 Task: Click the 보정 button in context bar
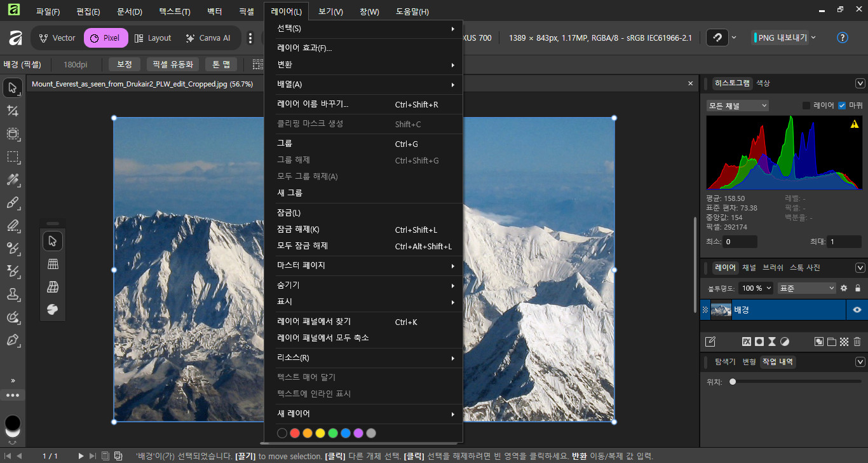coord(125,64)
